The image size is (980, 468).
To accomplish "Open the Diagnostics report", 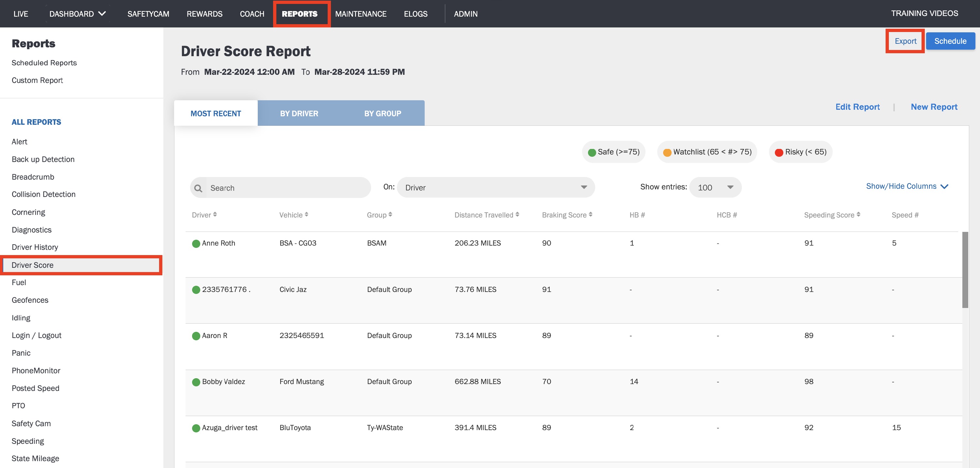I will pos(32,230).
